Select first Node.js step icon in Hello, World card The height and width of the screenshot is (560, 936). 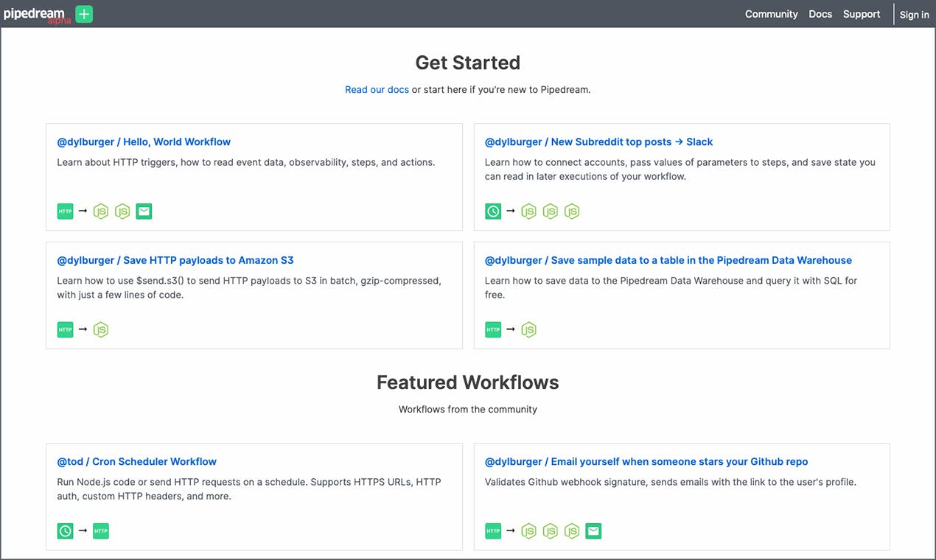pos(101,211)
